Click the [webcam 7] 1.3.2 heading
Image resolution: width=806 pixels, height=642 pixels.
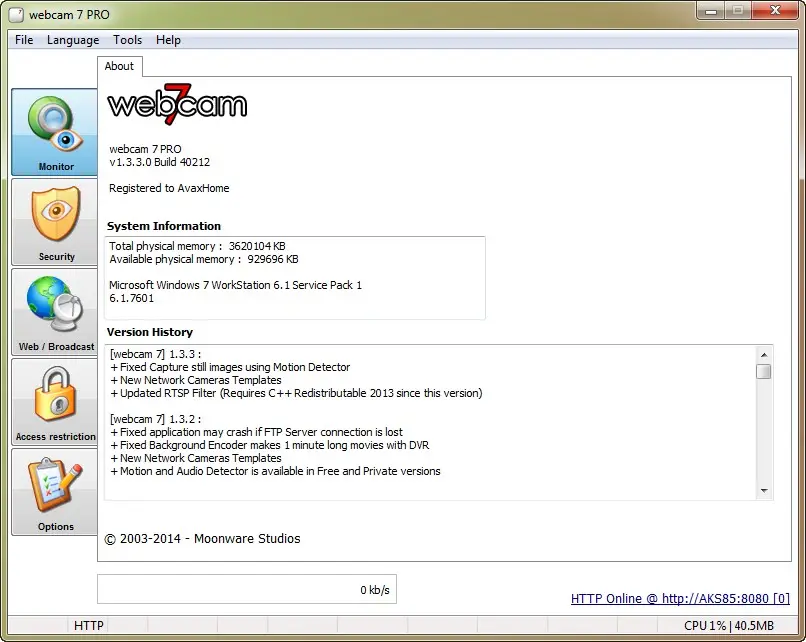tap(155, 419)
